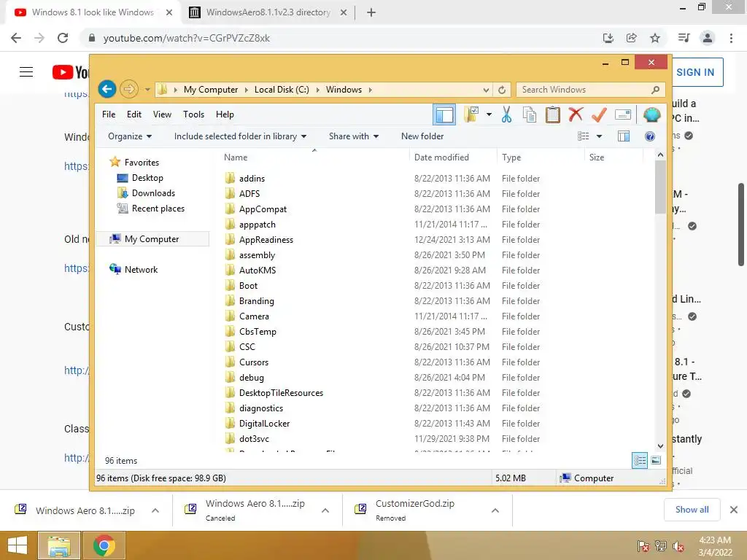Click the Explorer back arrow button

(x=107, y=89)
